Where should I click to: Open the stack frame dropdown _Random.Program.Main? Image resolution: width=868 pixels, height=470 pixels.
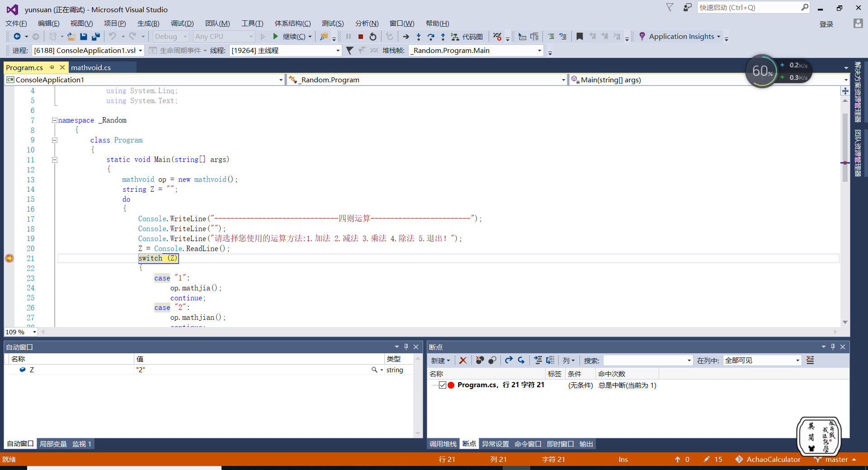476,51
